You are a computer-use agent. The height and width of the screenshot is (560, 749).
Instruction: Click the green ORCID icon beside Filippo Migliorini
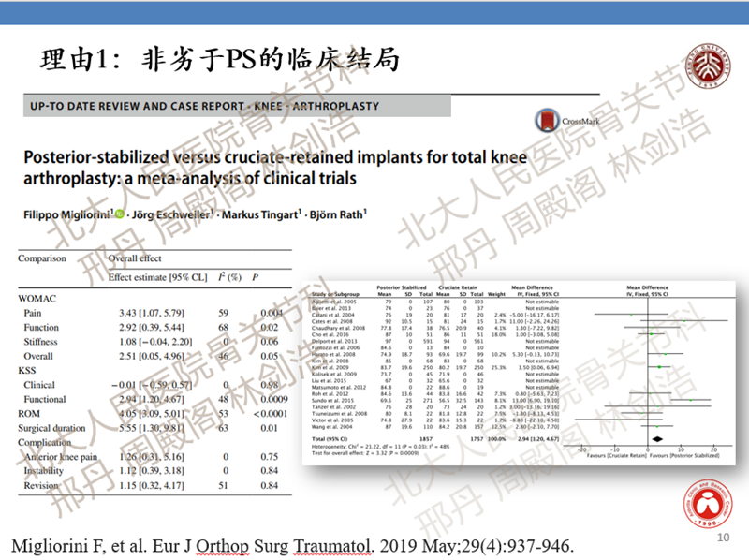coord(118,214)
